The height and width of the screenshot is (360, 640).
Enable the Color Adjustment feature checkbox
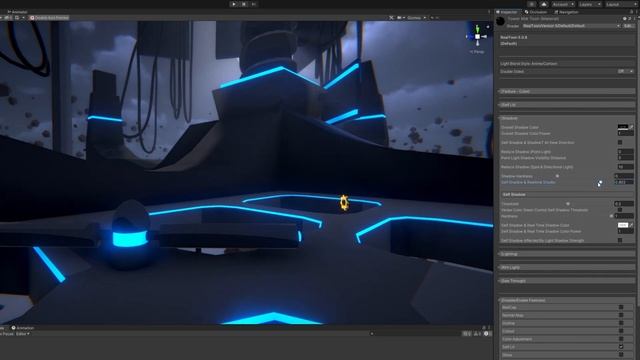[621, 339]
